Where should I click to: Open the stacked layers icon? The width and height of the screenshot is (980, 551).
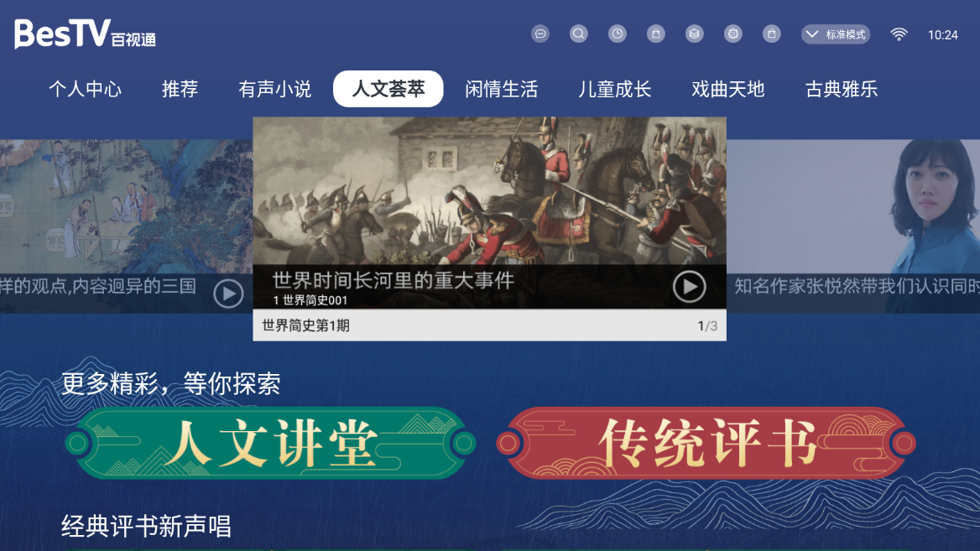[695, 34]
